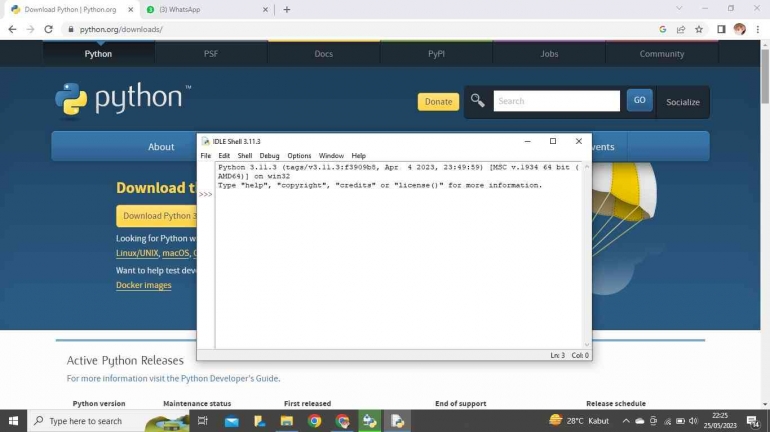Open the Options menu in IDLE Shell
Image resolution: width=770 pixels, height=432 pixels.
299,156
